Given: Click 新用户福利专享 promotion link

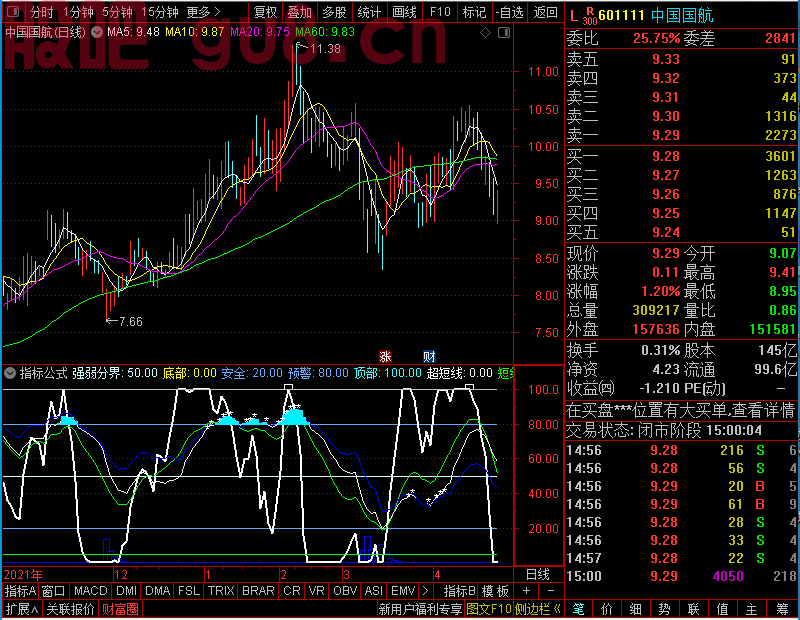Looking at the screenshot, I should pos(420,609).
